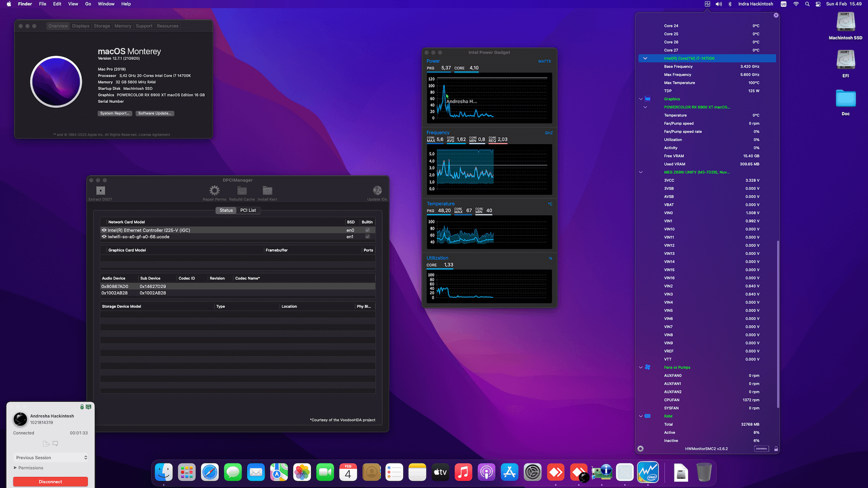
Task: Toggle visibility eye for iwlwifi entry
Action: pos(104,236)
